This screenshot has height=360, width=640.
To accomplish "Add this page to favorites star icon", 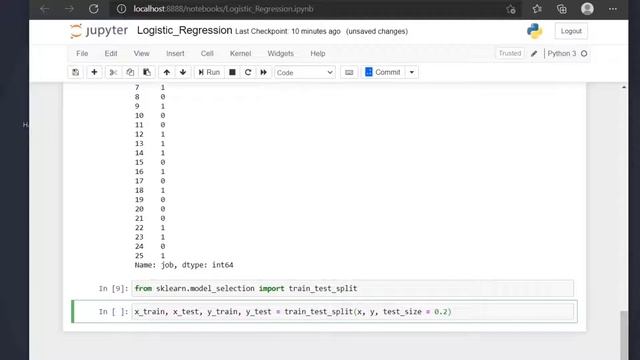I will [x=511, y=9].
